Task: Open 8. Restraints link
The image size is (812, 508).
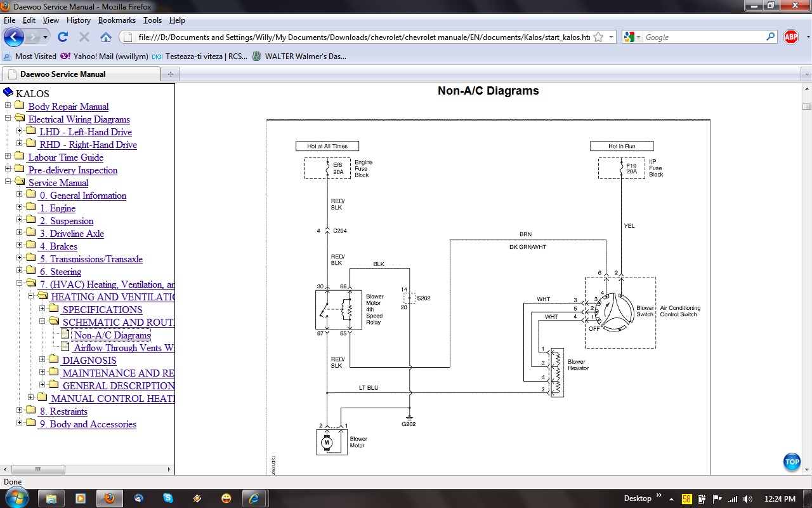Action: 63,411
